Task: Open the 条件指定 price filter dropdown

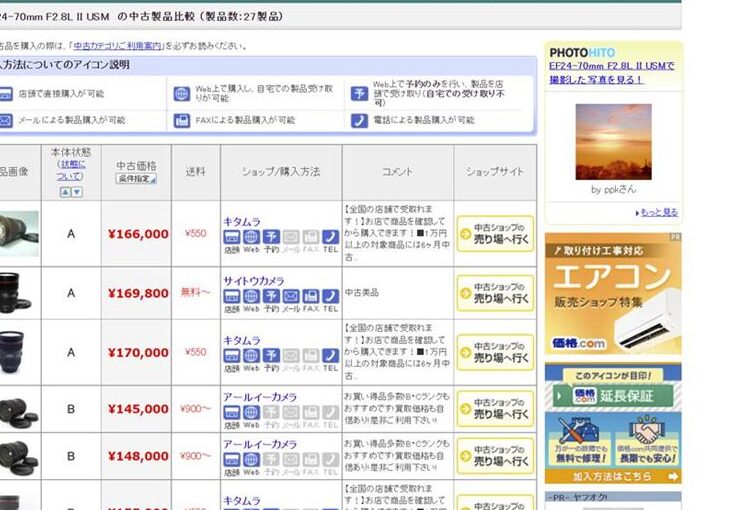Action: [x=136, y=180]
